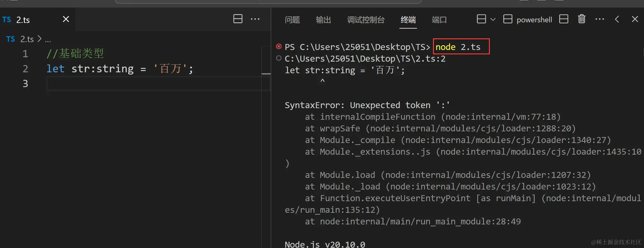Viewport: 644px width, 248px height.
Task: Expand the terminal launch profile dropdown arrow
Action: [493, 19]
